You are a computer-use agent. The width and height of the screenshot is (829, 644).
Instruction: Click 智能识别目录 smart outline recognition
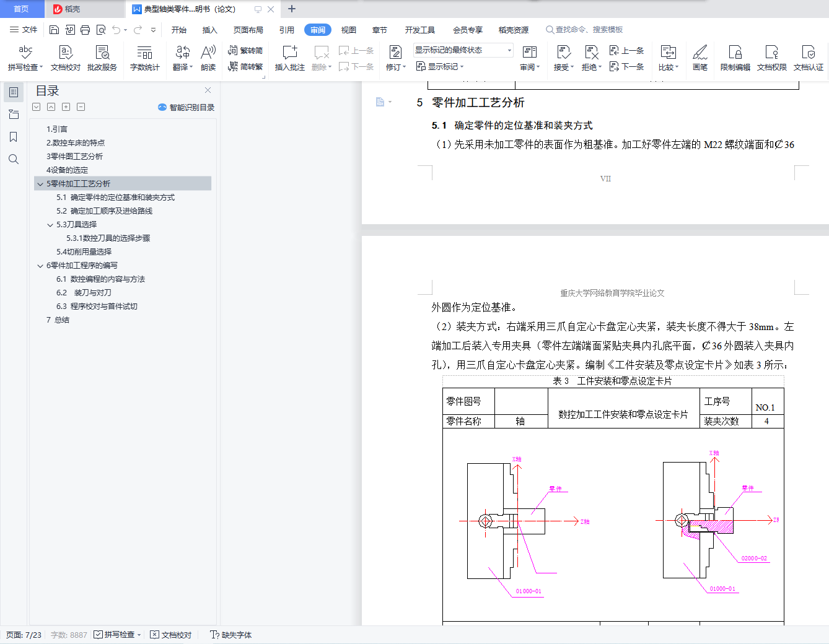[x=186, y=107]
